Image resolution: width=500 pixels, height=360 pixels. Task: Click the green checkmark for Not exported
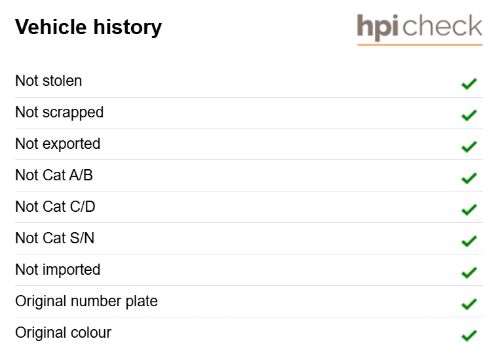[469, 147]
